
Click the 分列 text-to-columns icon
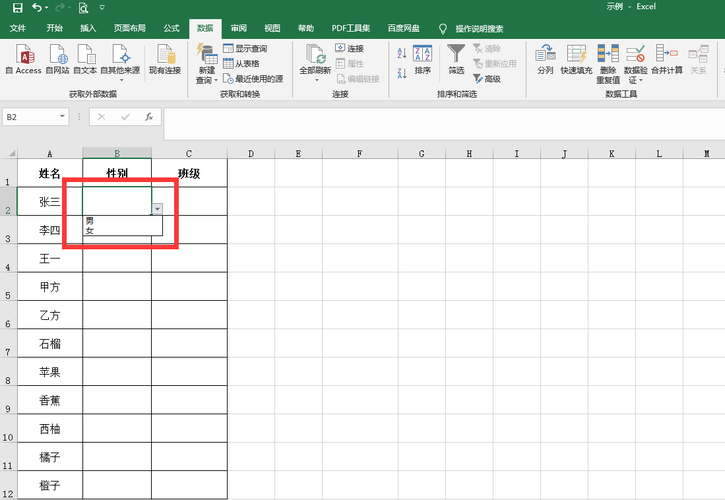545,59
